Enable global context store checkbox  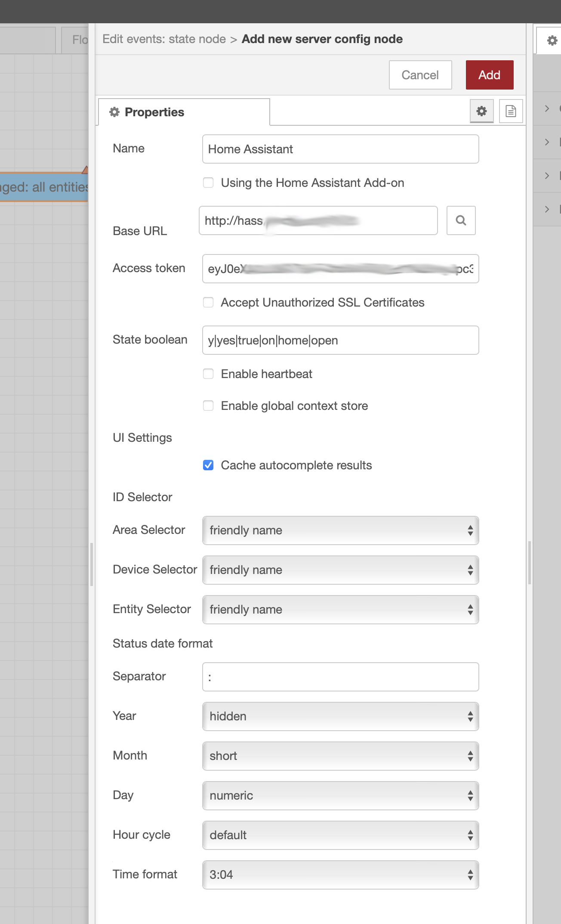click(208, 406)
